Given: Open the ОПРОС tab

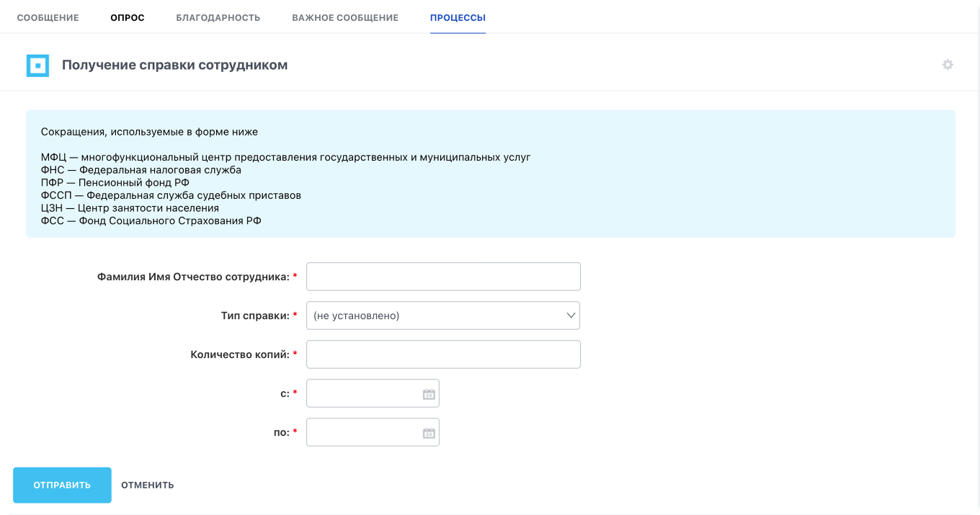Looking at the screenshot, I should pyautogui.click(x=127, y=18).
